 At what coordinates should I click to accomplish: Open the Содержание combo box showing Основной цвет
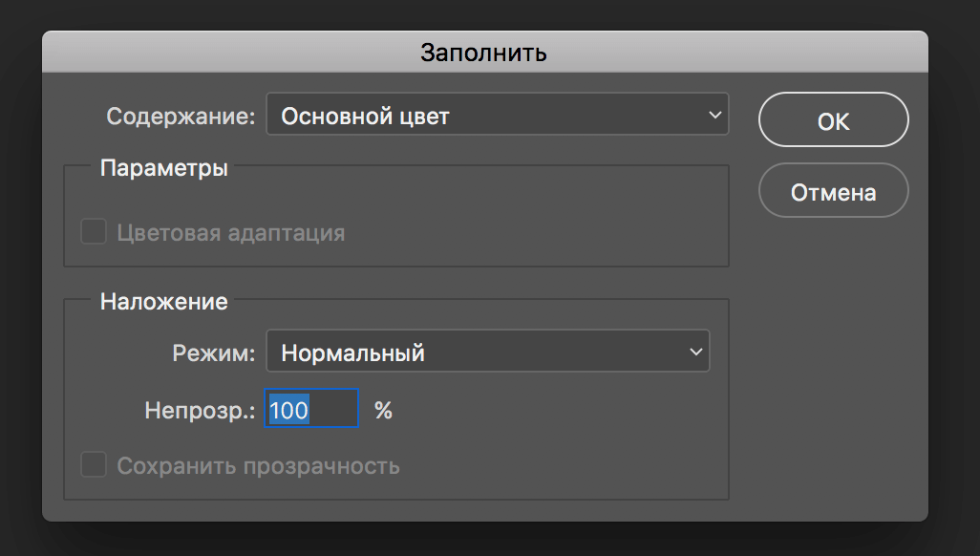[x=497, y=116]
